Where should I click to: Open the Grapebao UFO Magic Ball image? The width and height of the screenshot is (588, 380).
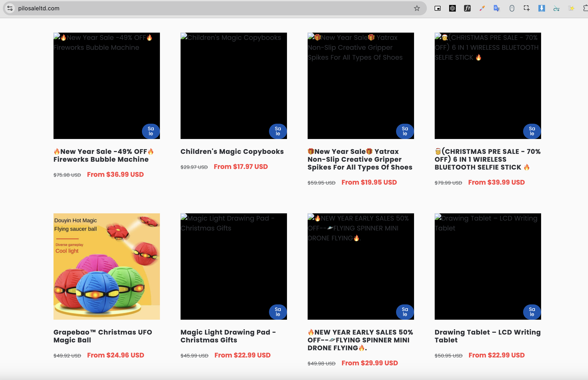pos(107,266)
